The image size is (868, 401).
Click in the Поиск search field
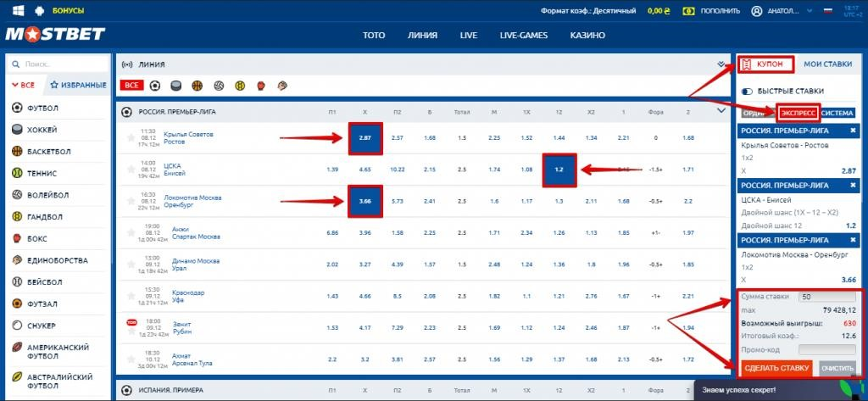click(x=60, y=64)
